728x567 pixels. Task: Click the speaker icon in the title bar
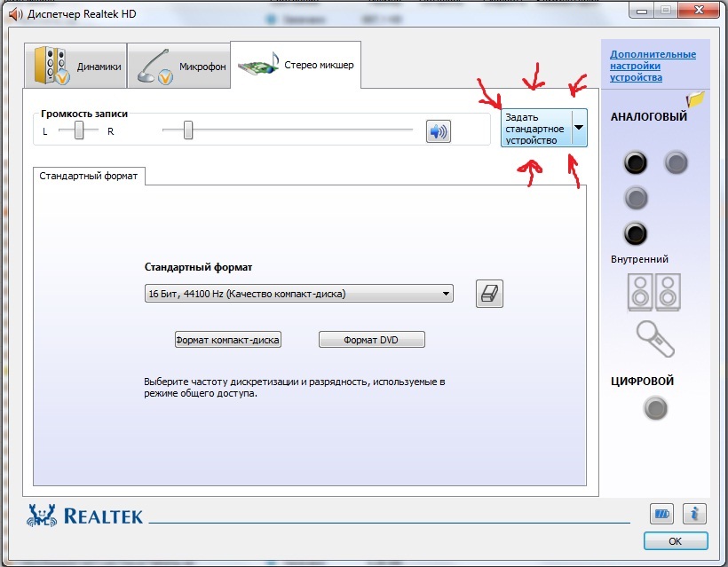point(15,14)
